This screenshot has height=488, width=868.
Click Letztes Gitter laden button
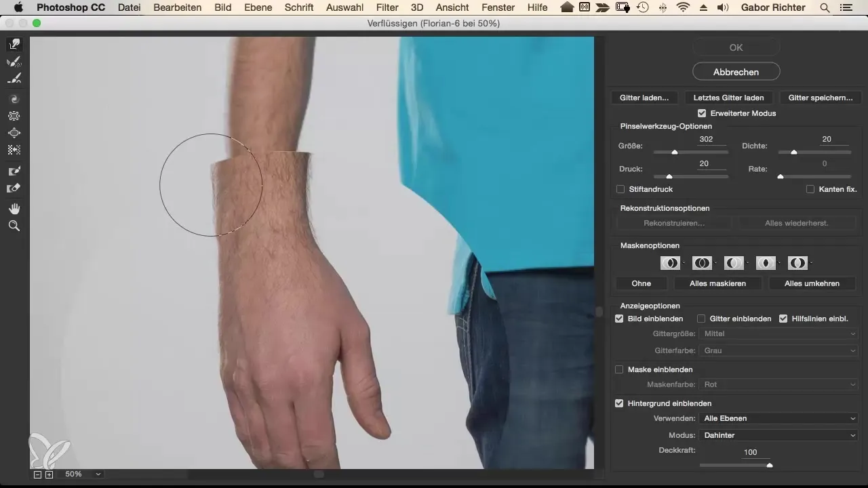pos(728,98)
